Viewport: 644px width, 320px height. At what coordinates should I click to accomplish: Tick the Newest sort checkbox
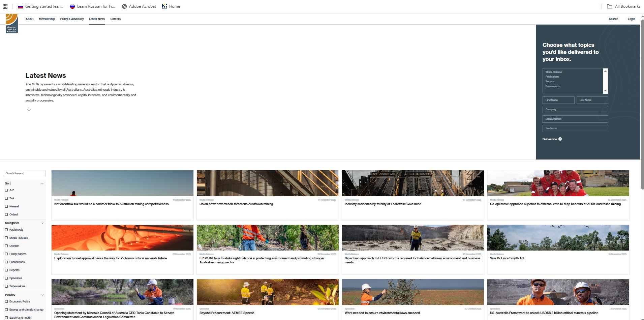[x=6, y=206]
